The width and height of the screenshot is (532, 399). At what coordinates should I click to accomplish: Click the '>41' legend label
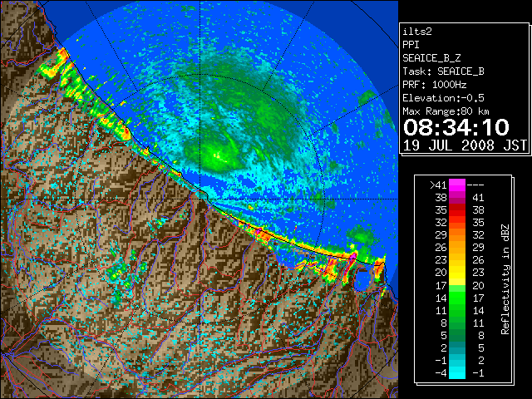pos(438,185)
